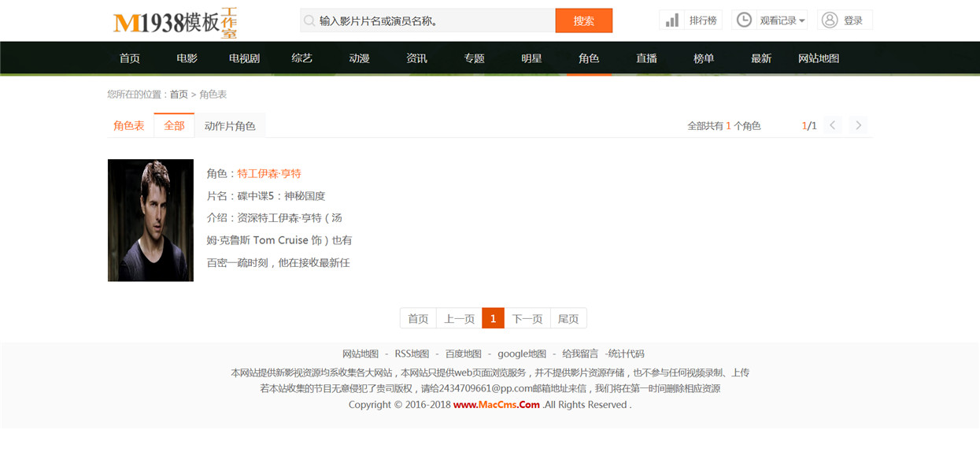
Task: Click 首页 in the breadcrumb path
Action: pos(179,95)
